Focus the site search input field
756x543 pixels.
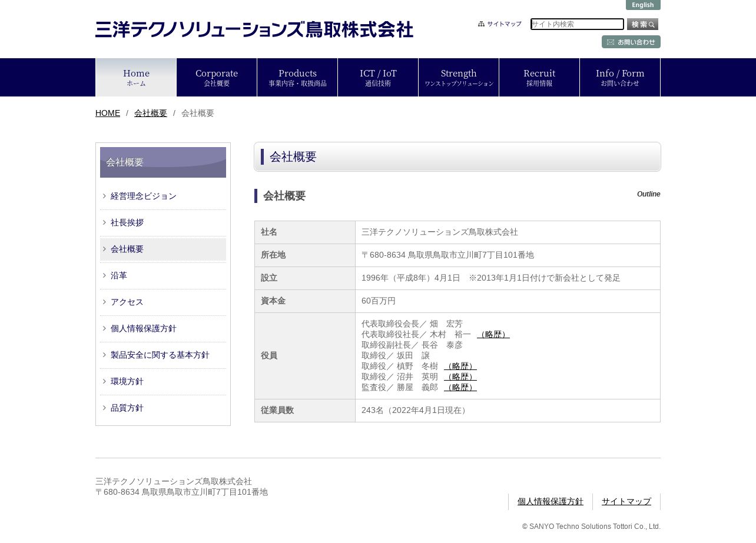[576, 24]
